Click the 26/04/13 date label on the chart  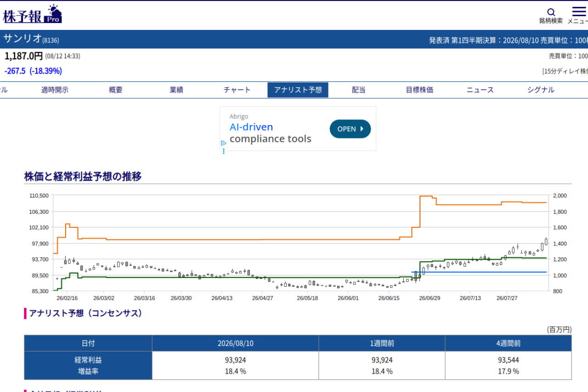pyautogui.click(x=222, y=298)
